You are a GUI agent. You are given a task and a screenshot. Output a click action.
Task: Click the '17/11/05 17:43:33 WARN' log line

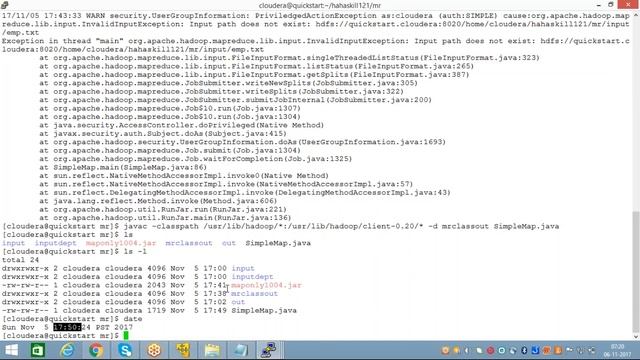pyautogui.click(x=316, y=16)
